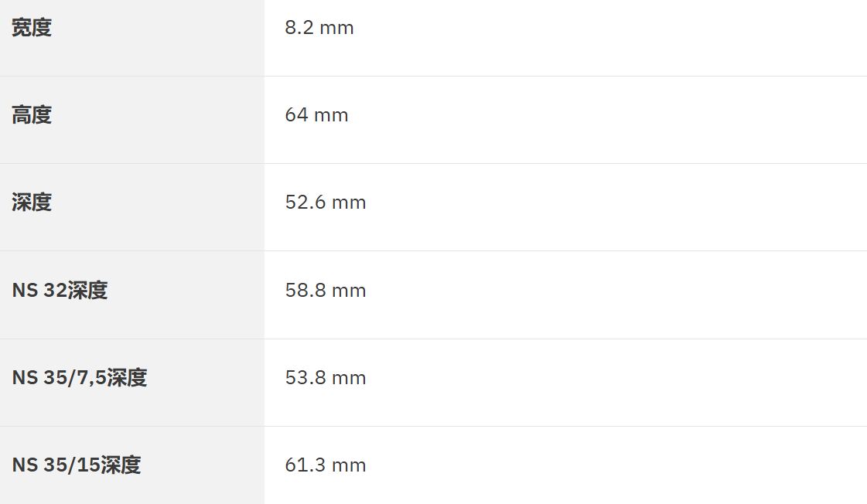
Task: Click the mm unit after 53.8
Action: click(349, 379)
